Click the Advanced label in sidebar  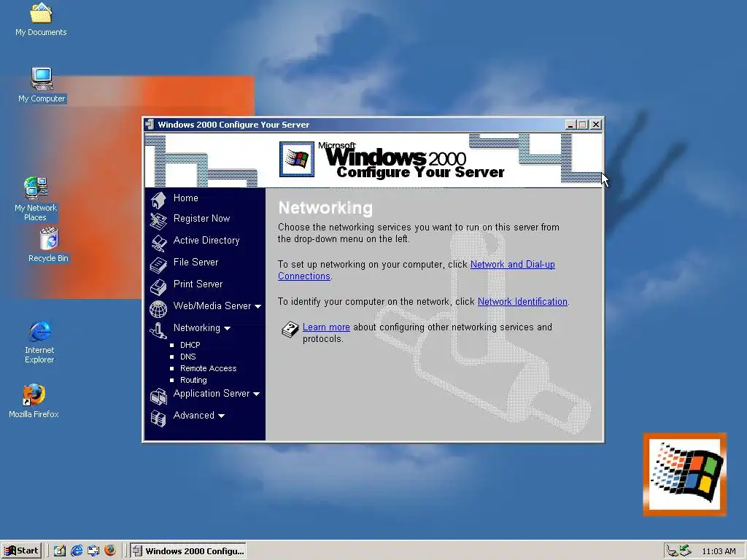(x=194, y=416)
